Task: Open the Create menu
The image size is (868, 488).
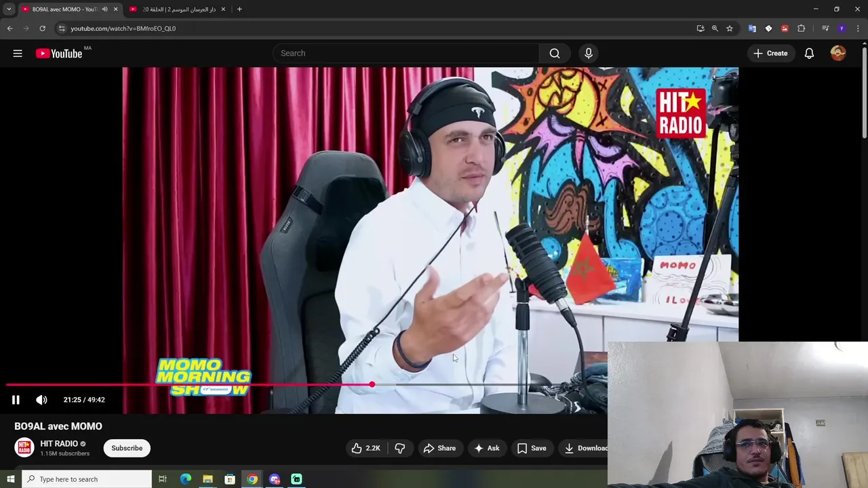Action: 770,54
